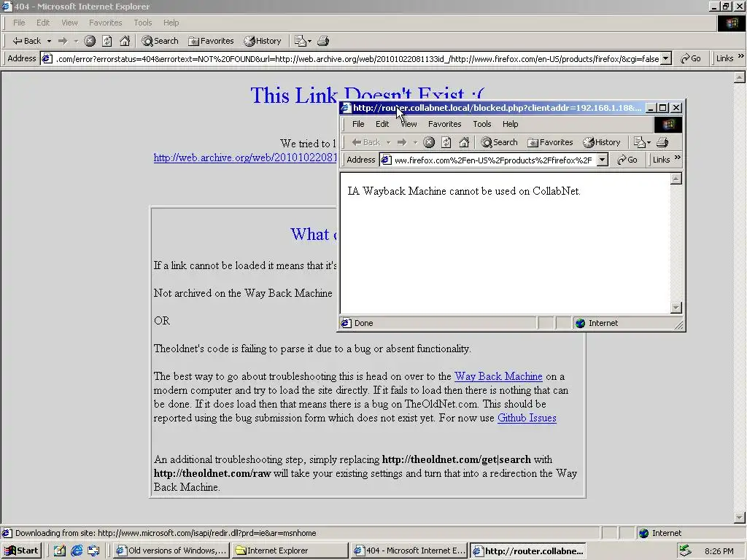Open Favorites menu in router.collabnet popup
Viewport: 747px width, 560px height.
[x=444, y=124]
